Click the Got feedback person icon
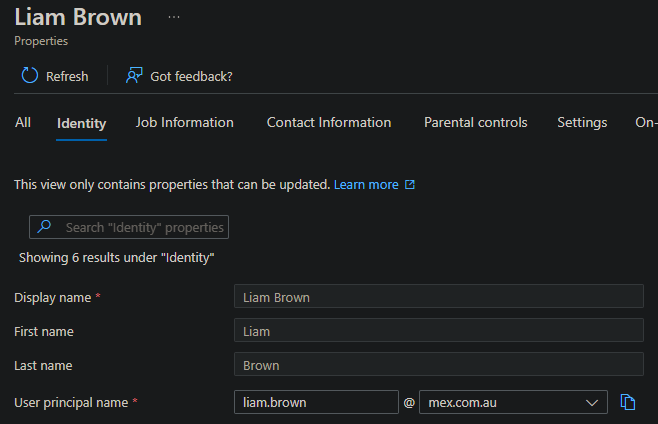Screen dimensions: 658x424 (134, 76)
